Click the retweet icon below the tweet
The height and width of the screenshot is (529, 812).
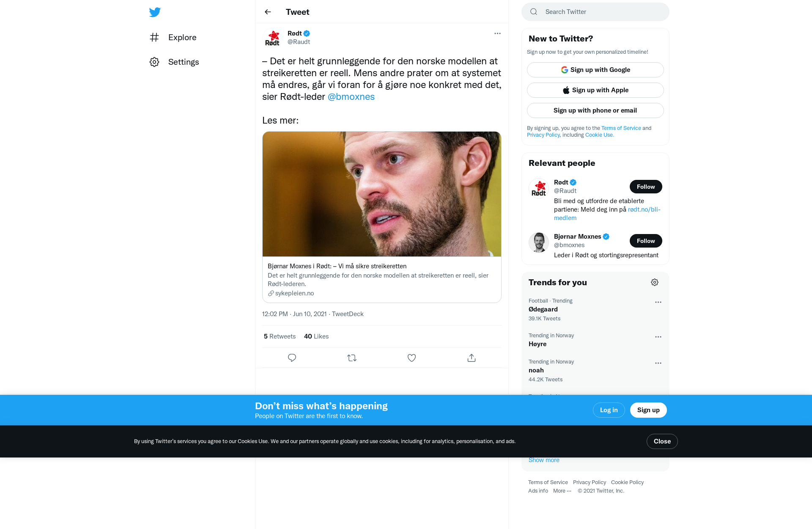click(x=352, y=358)
